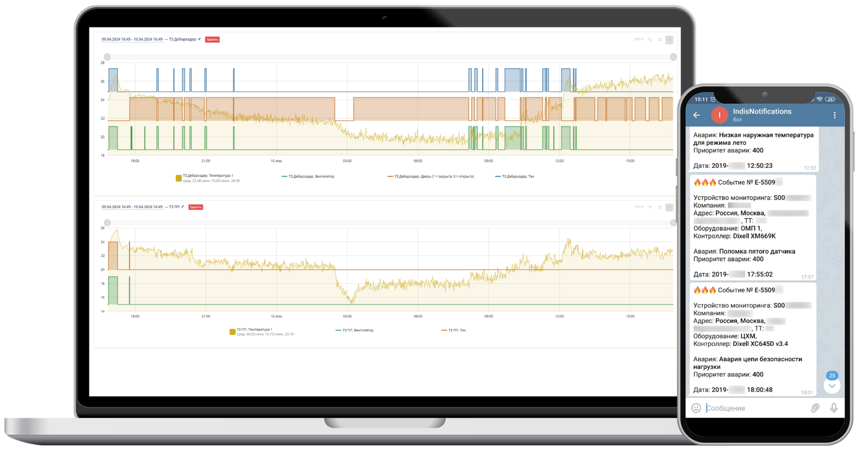This screenshot has height=459, width=868.
Task: Open the date range link of ТЗ ПП chart
Action: tap(132, 207)
